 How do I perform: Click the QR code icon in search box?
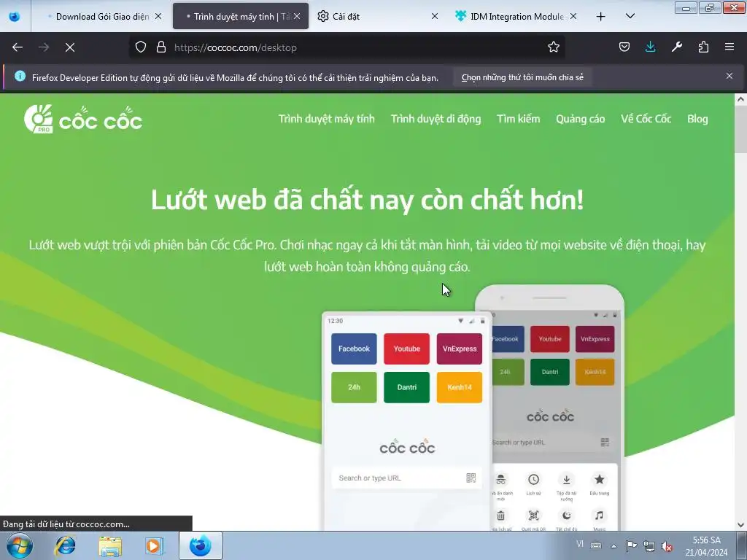tap(471, 478)
